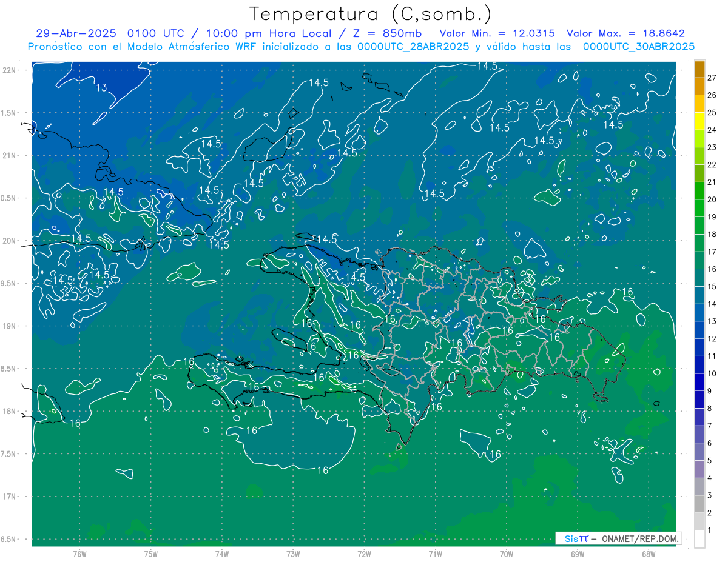Click the "17N" latitude label
The width and height of the screenshot is (728, 562).
point(10,497)
